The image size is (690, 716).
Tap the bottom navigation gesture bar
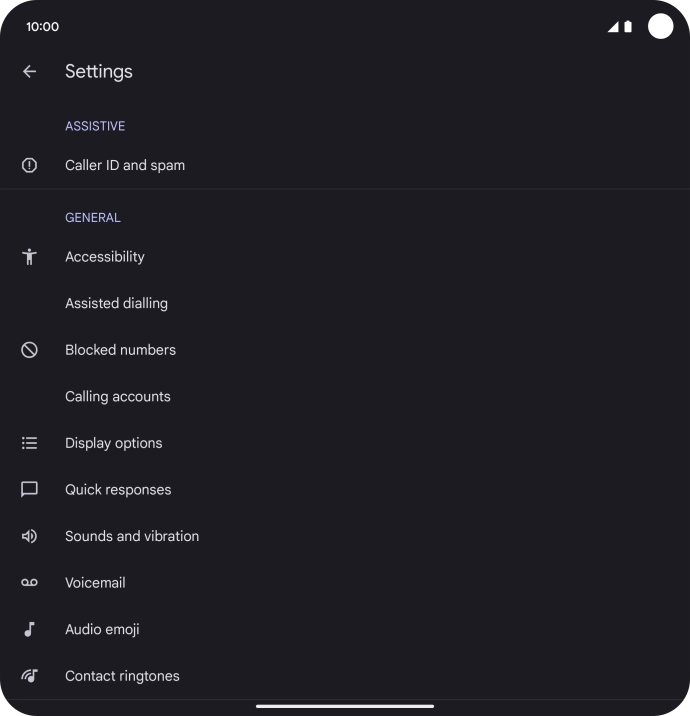point(345,706)
